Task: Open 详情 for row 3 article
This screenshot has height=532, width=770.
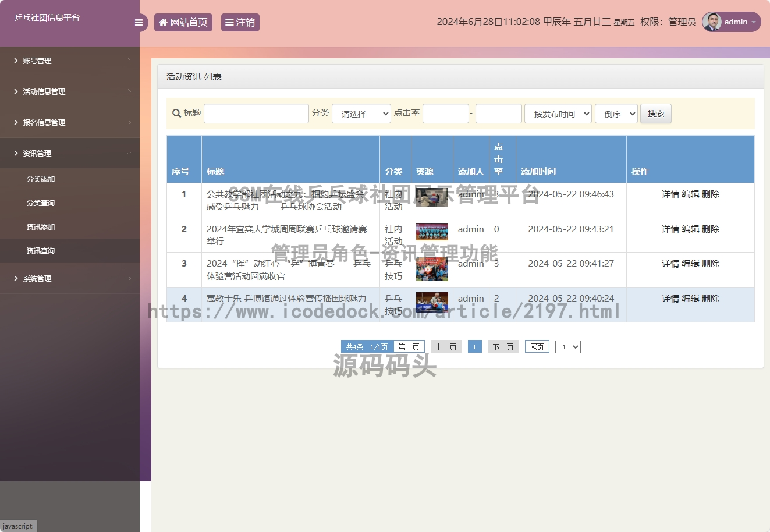Action: click(670, 264)
